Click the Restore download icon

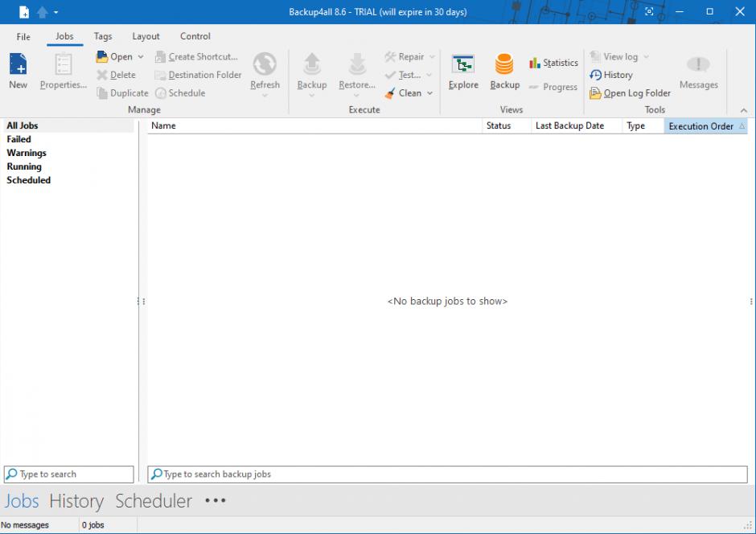pos(357,64)
